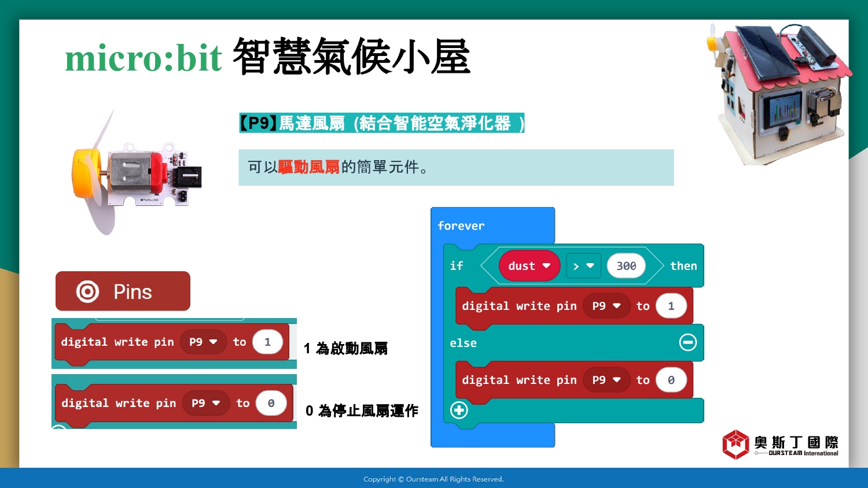Click value 1 in left digital write block

pyautogui.click(x=267, y=342)
